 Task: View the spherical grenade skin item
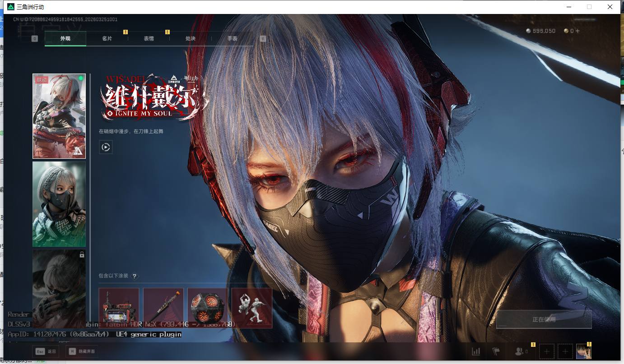point(208,308)
